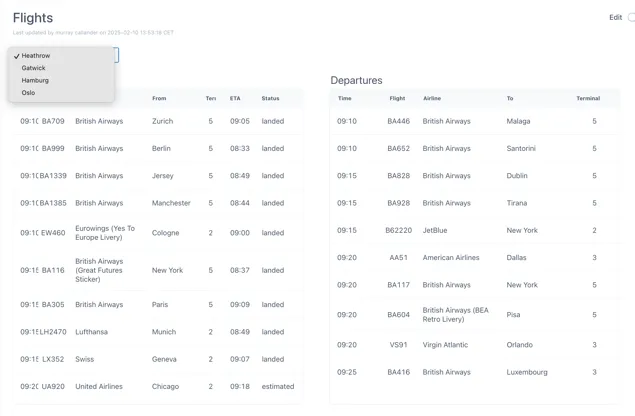Select departure flight BA446
This screenshot has height=416, width=635.
pyautogui.click(x=398, y=121)
